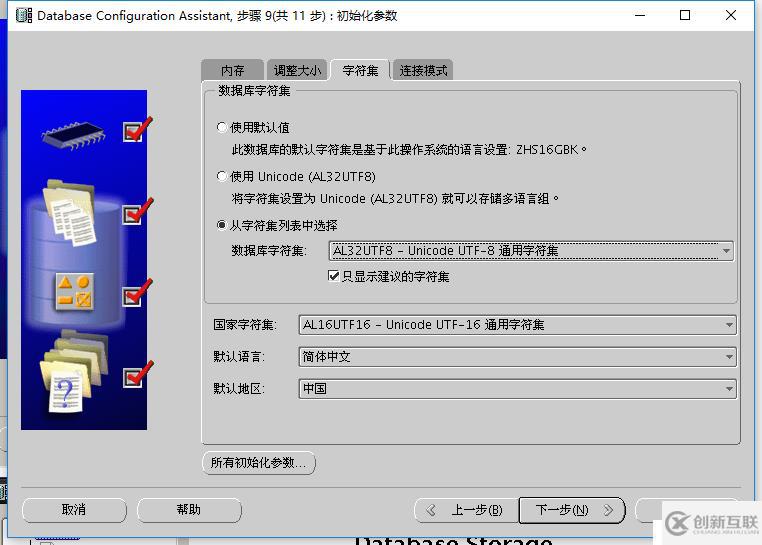
Task: Select 使用 Unicode (AL32UTF8) radio option
Action: click(x=222, y=176)
